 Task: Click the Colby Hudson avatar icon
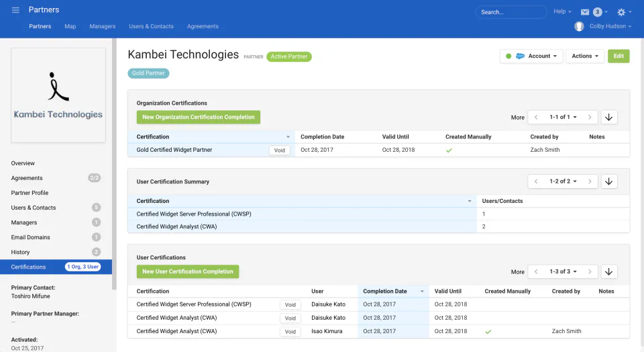click(579, 26)
